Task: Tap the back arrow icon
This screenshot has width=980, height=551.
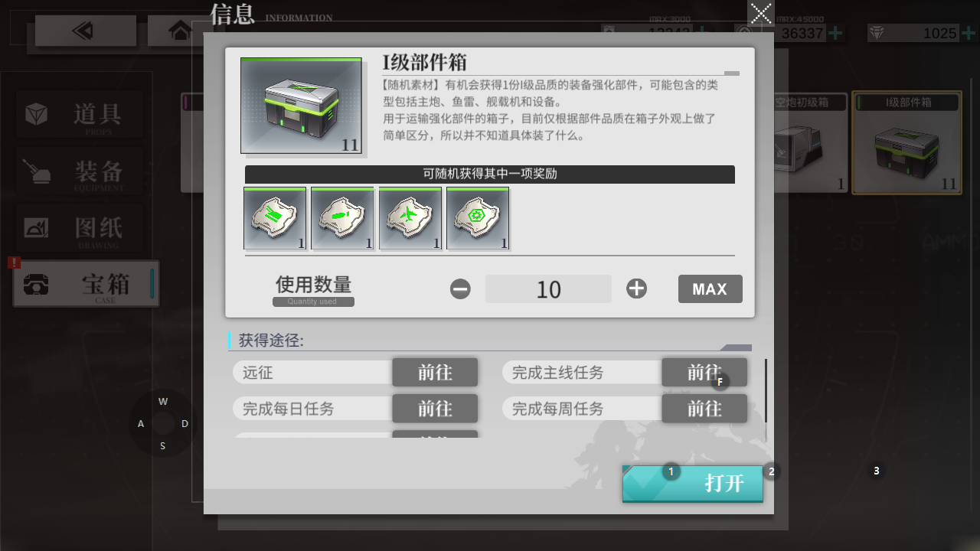Action: click(85, 31)
